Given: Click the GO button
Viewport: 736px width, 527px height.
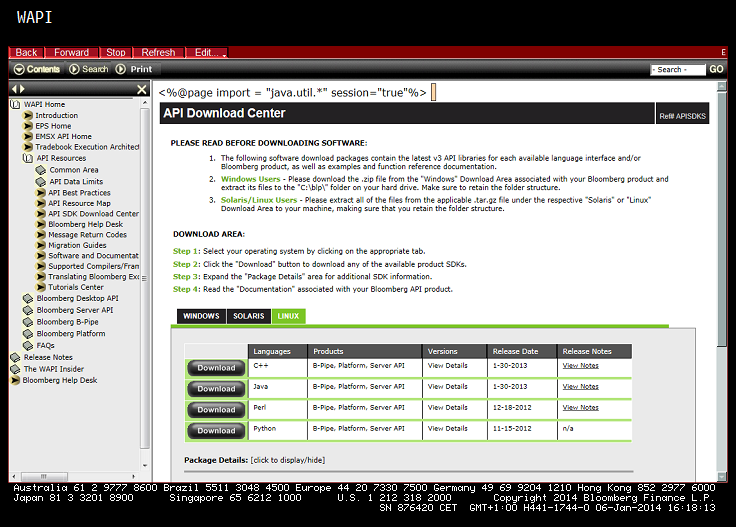Looking at the screenshot, I should click(x=716, y=69).
